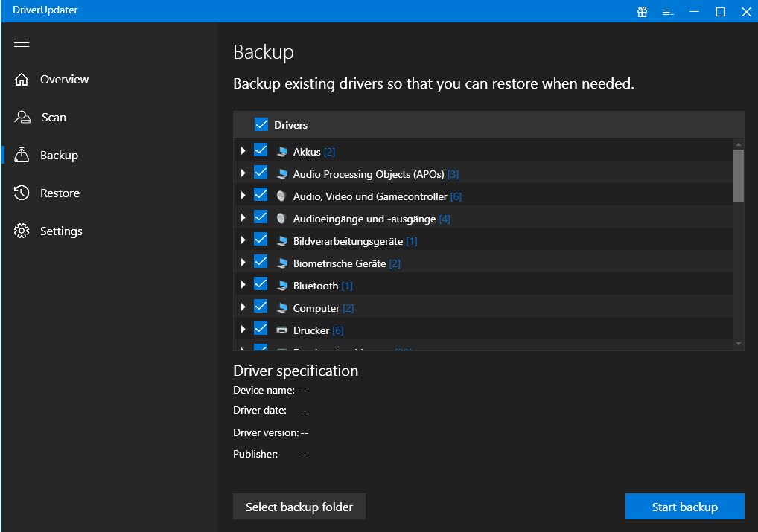758x532 pixels.
Task: Uncheck Audioeingänge und -ausgänge checkbox
Action: click(x=261, y=217)
